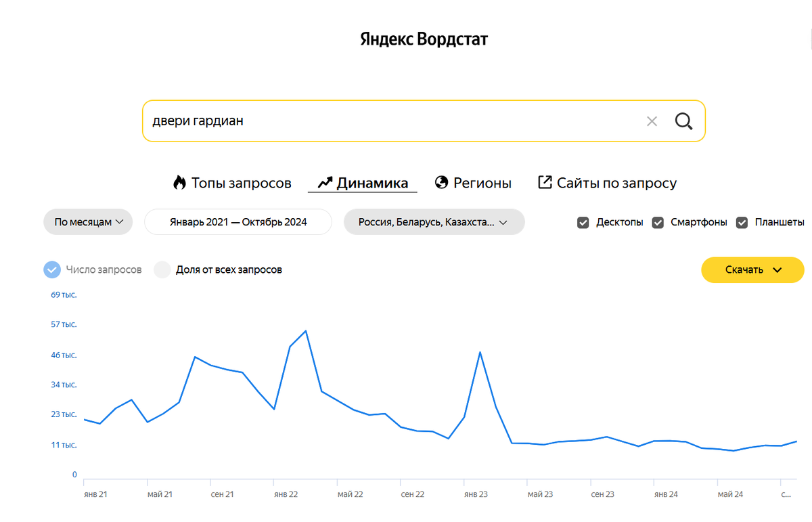The image size is (812, 522).
Task: Click the янв 24 label on the time axis
Action: [666, 495]
